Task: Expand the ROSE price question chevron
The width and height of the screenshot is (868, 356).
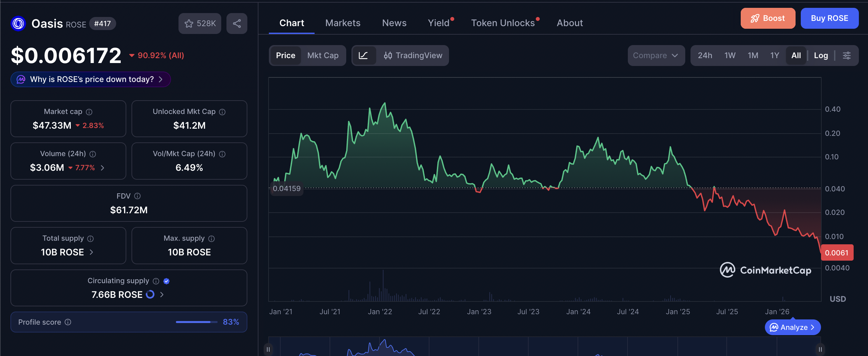Action: pos(161,79)
